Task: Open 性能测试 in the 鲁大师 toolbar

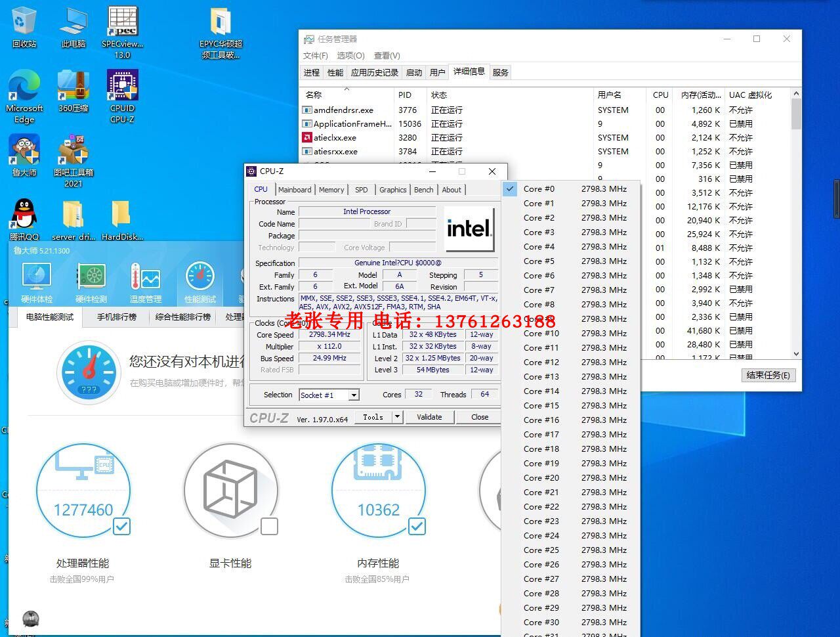Action: pyautogui.click(x=200, y=283)
